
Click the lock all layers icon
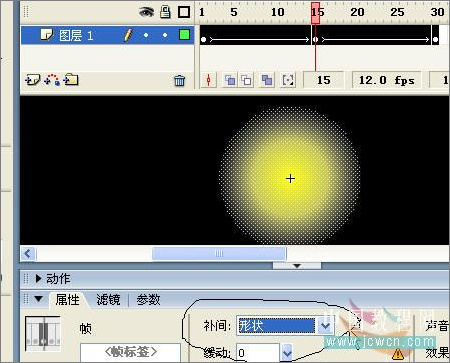pos(165,12)
